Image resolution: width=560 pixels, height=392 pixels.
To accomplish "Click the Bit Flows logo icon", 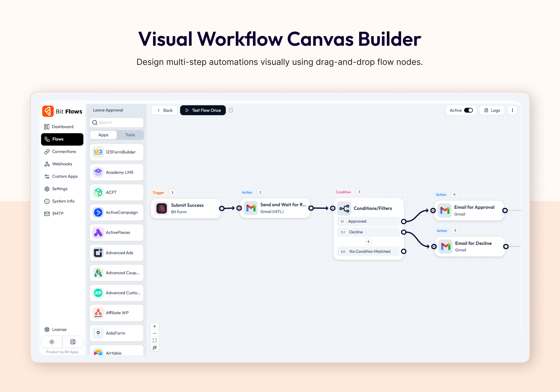I will tap(48, 111).
